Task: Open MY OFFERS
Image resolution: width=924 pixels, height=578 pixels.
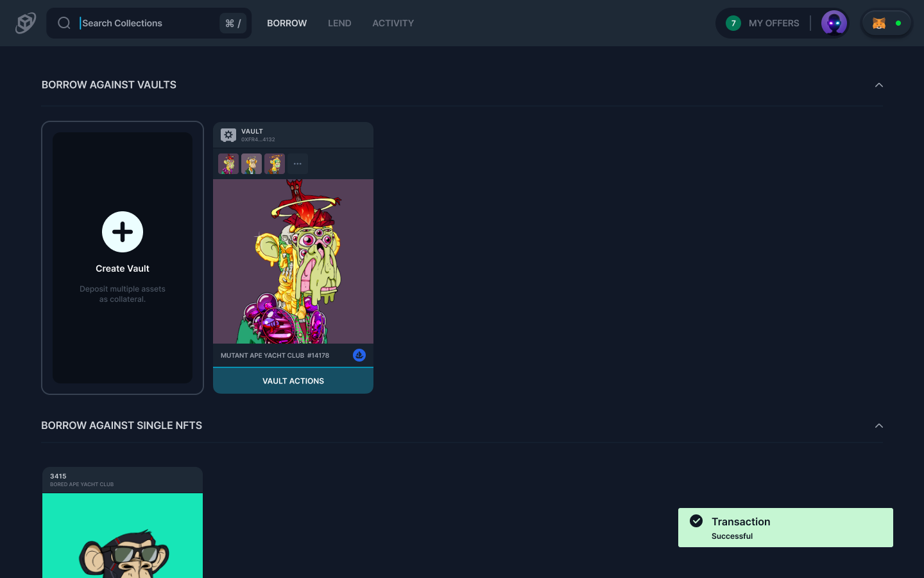Action: click(x=774, y=23)
